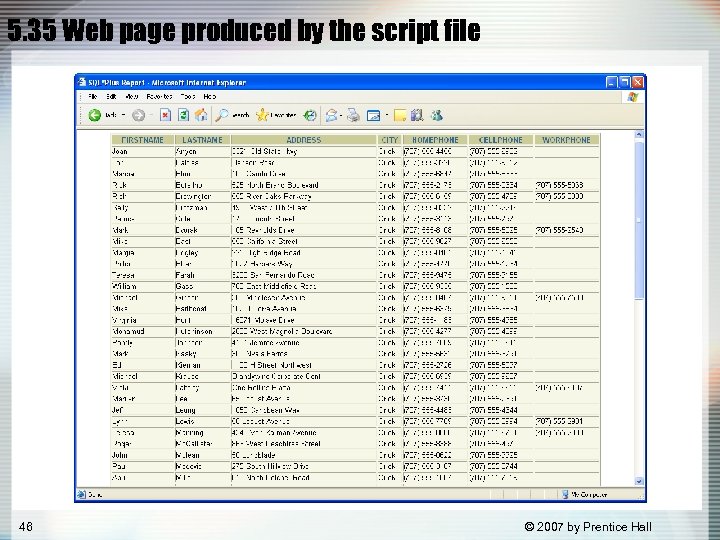Image resolution: width=720 pixels, height=540 pixels.
Task: Click the Done status bar text
Action: click(x=95, y=495)
